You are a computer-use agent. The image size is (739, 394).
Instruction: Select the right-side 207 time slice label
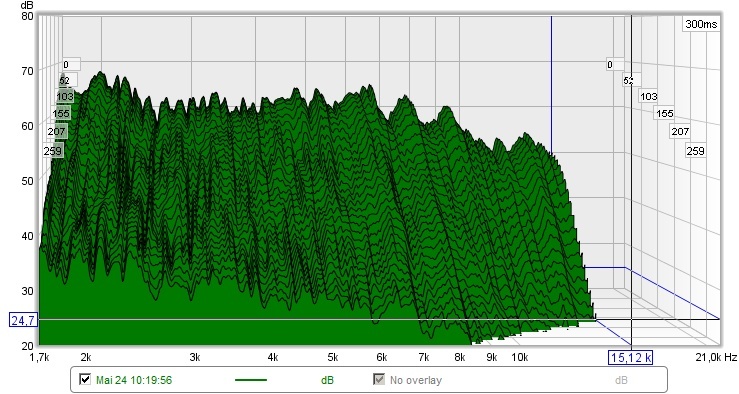pyautogui.click(x=680, y=131)
